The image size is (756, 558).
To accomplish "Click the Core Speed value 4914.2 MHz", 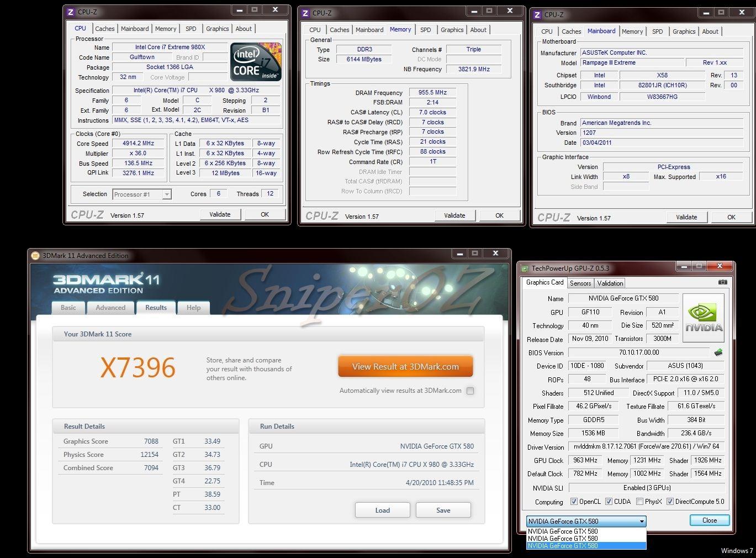I will tap(138, 143).
